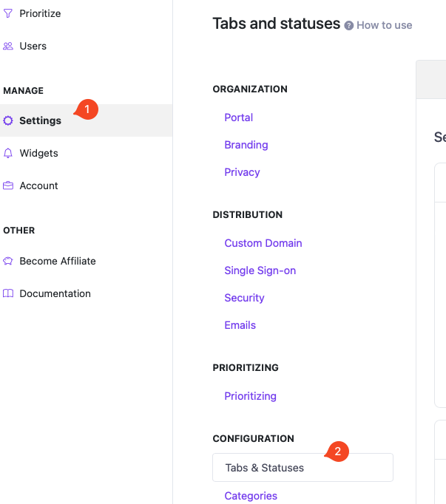
Task: Click the red step 1 marker badge
Action: (x=87, y=109)
